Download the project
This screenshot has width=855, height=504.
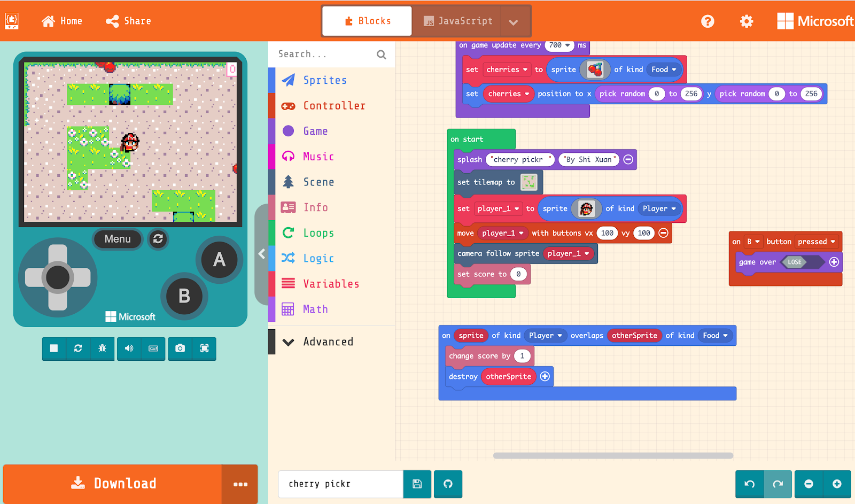pyautogui.click(x=113, y=484)
